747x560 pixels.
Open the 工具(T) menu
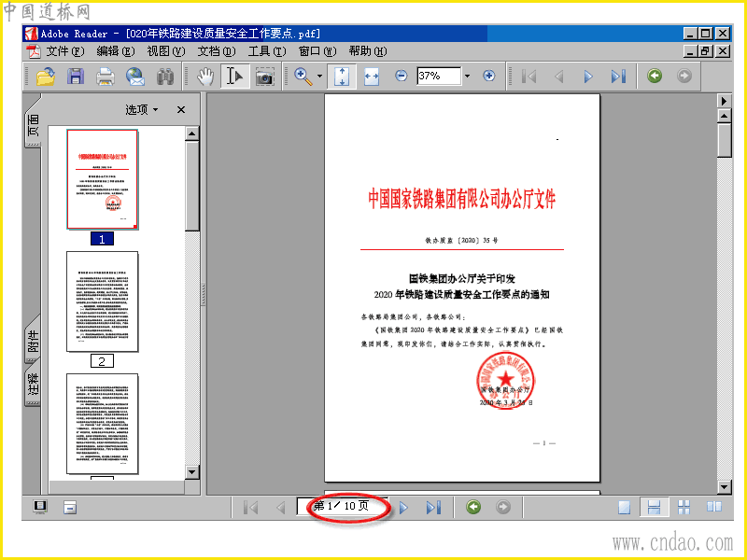(267, 51)
